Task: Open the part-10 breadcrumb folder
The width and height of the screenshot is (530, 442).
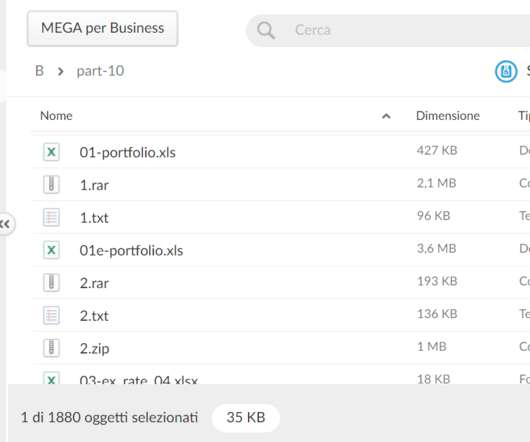Action: pyautogui.click(x=100, y=71)
